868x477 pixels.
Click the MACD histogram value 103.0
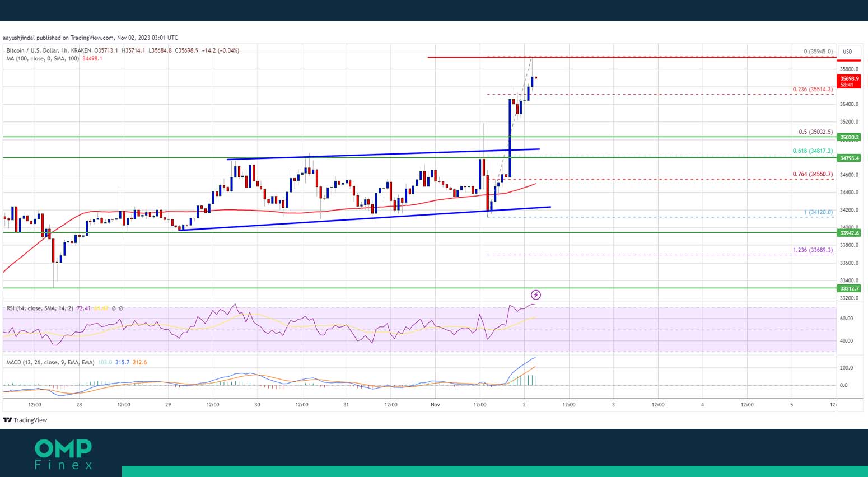(105, 362)
